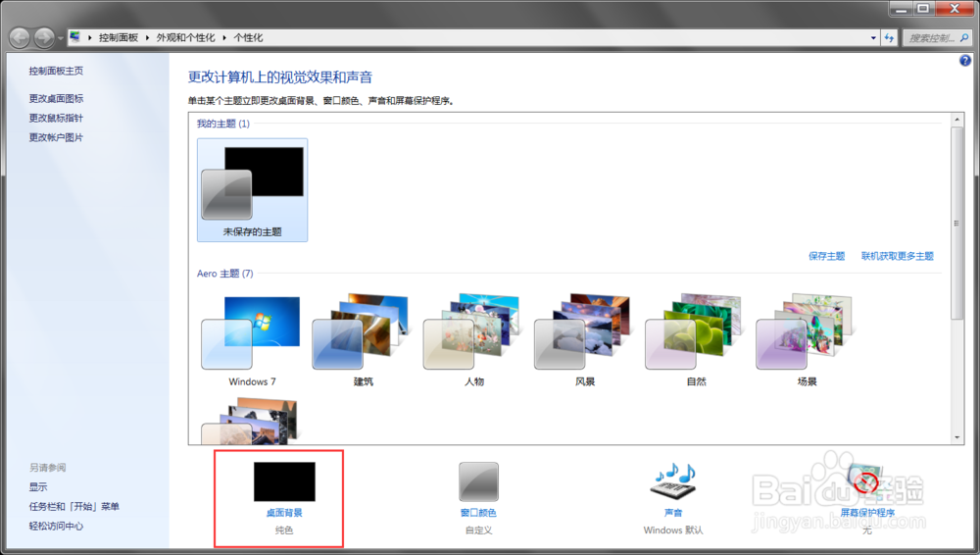Image resolution: width=980 pixels, height=555 pixels.
Task: Open the Sounds (声音) musical notes icon
Action: [673, 480]
